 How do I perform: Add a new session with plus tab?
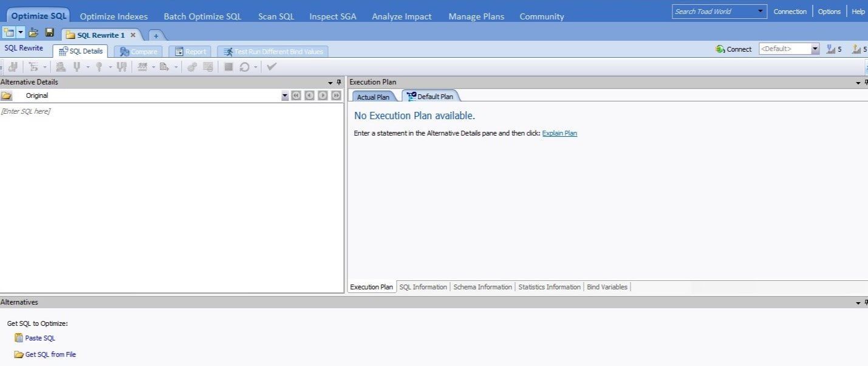tap(155, 35)
